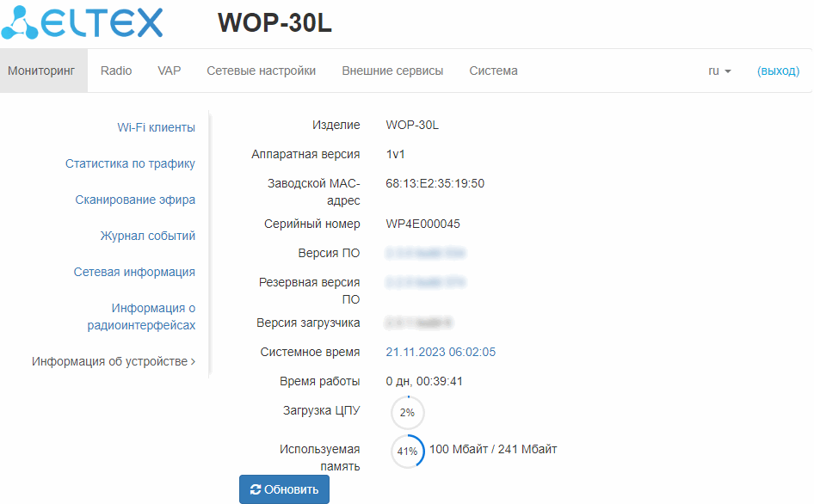
Task: Click the Загрузка ЦПУ label
Action: (321, 410)
